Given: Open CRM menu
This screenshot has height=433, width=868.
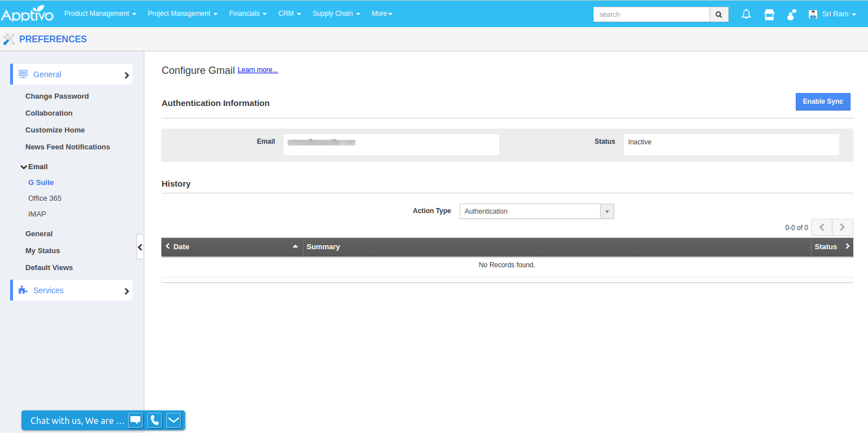Looking at the screenshot, I should coord(290,14).
